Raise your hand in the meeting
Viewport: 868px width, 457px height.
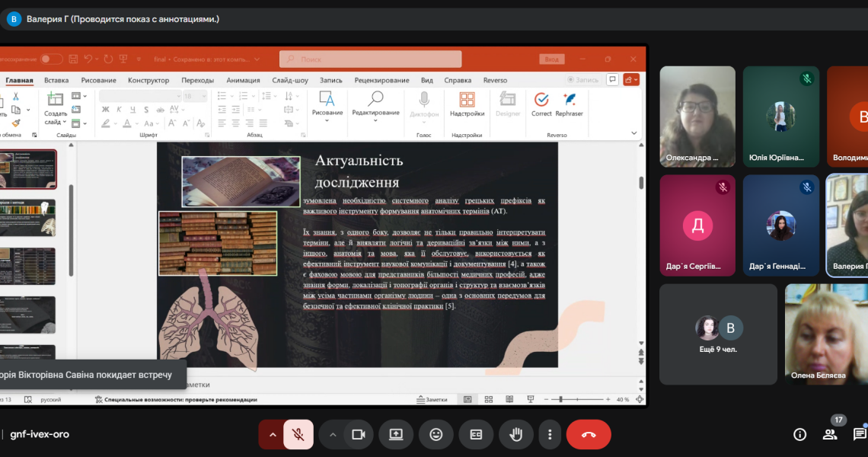(x=515, y=434)
